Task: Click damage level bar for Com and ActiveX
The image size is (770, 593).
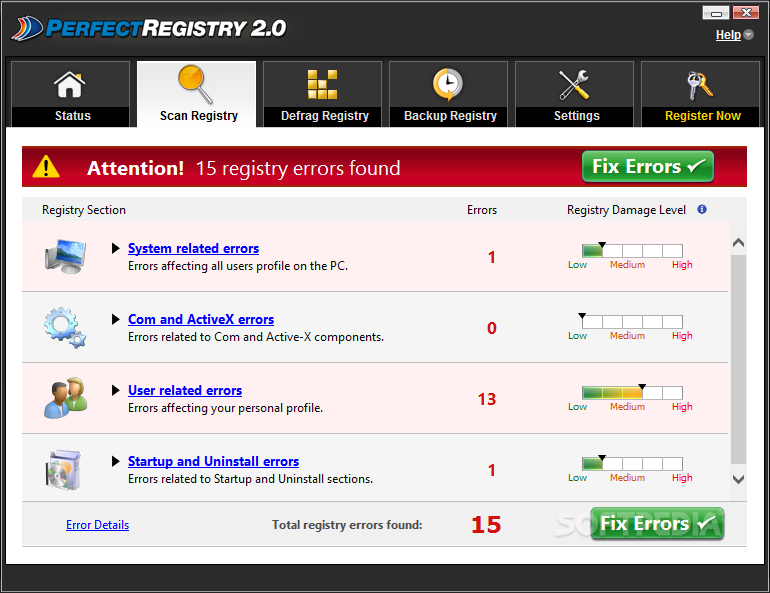Action: click(632, 322)
